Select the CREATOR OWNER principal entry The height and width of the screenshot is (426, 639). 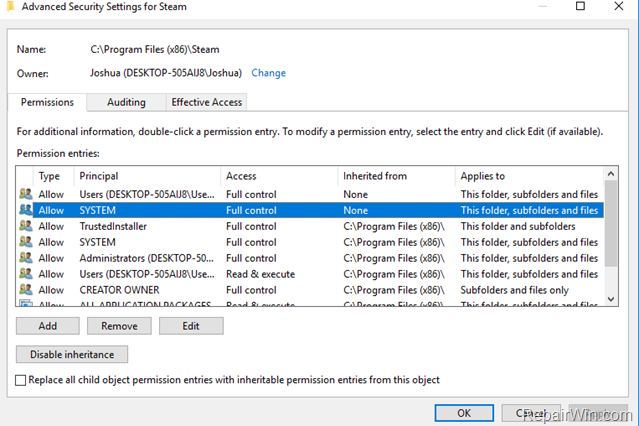click(119, 290)
